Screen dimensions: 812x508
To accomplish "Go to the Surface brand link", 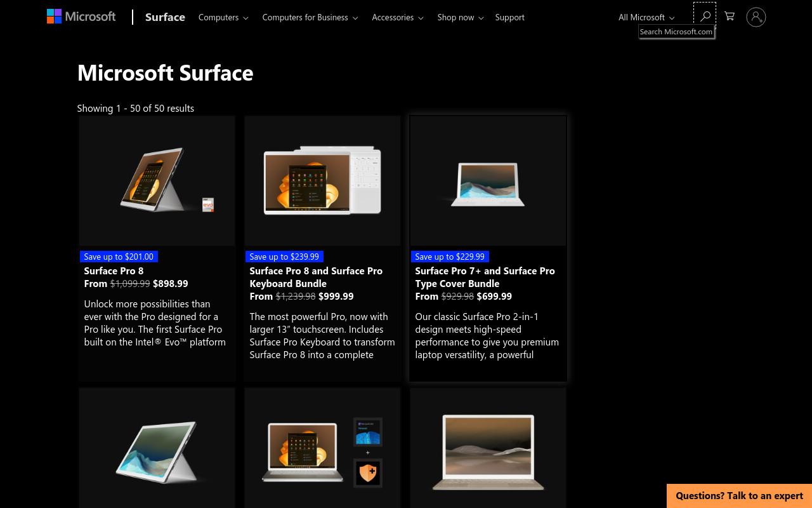I will 165,17.
